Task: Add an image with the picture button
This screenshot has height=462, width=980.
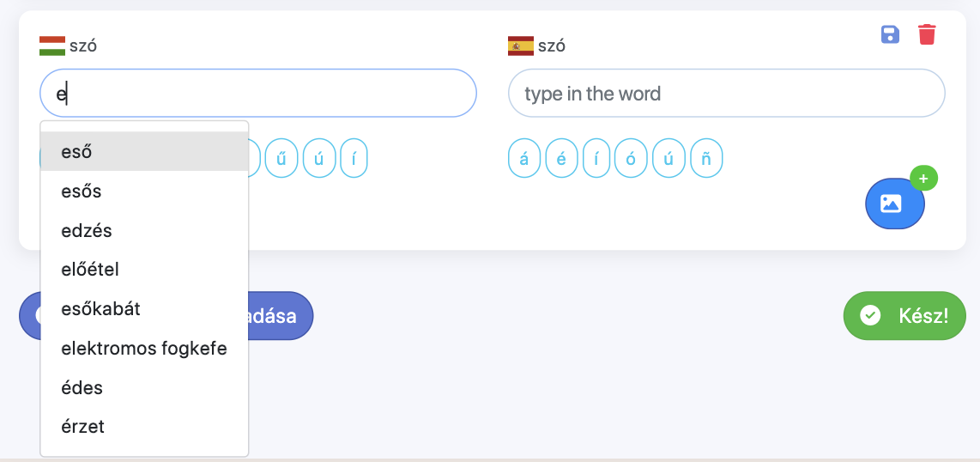Action: [x=894, y=204]
